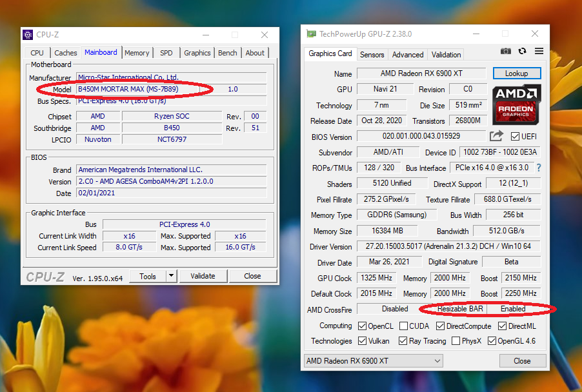Open the Sensors tab in GPU-Z

372,55
